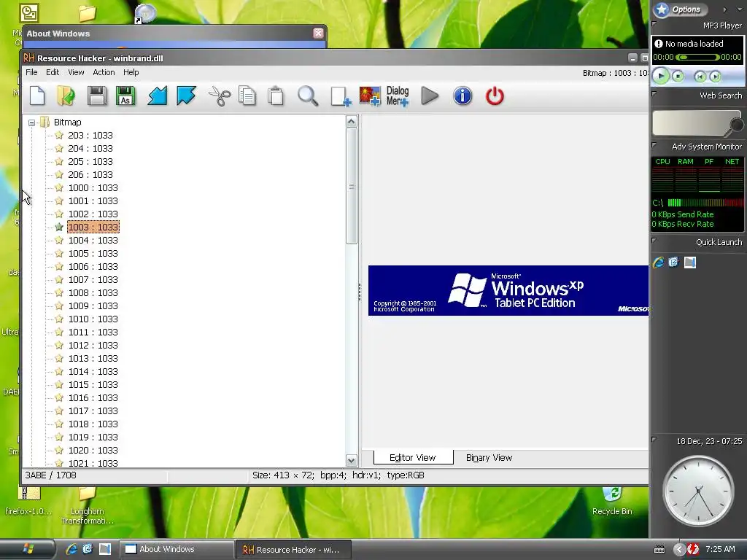Add new resource with the blank page plus icon
Viewport: 747px width, 560px height.
coord(341,96)
